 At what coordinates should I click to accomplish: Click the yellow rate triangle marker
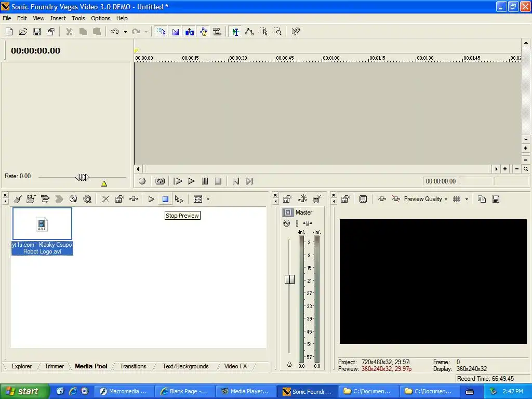(x=104, y=183)
